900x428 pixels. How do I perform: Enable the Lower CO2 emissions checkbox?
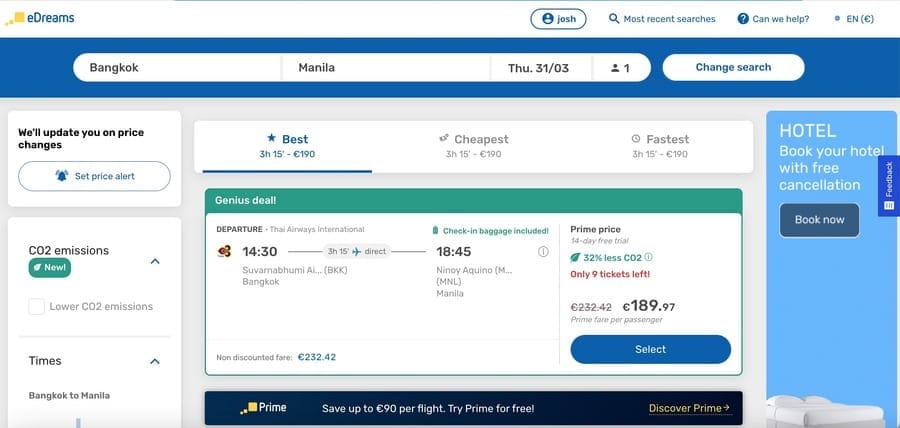[36, 306]
